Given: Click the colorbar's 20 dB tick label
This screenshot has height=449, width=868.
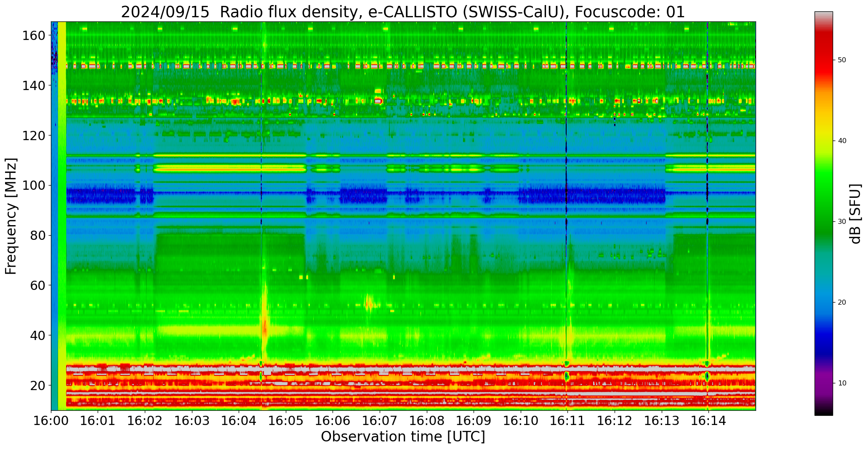Looking at the screenshot, I should tap(842, 303).
